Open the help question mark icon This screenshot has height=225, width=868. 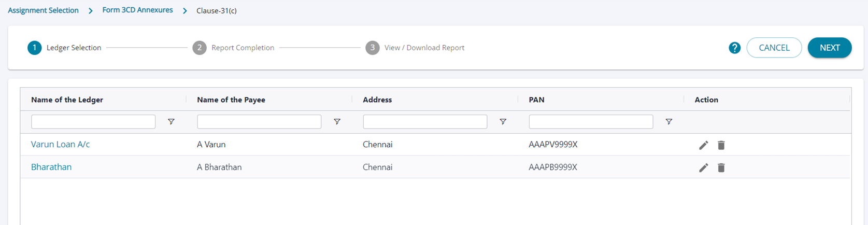click(734, 48)
